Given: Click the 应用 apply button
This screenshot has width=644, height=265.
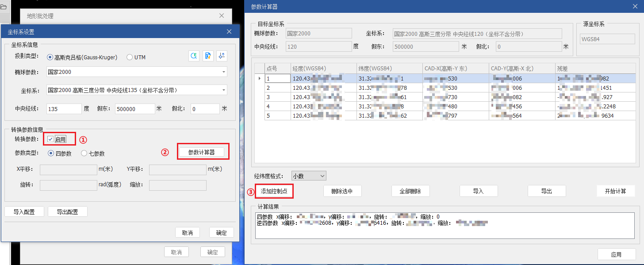Looking at the screenshot, I should point(616,254).
